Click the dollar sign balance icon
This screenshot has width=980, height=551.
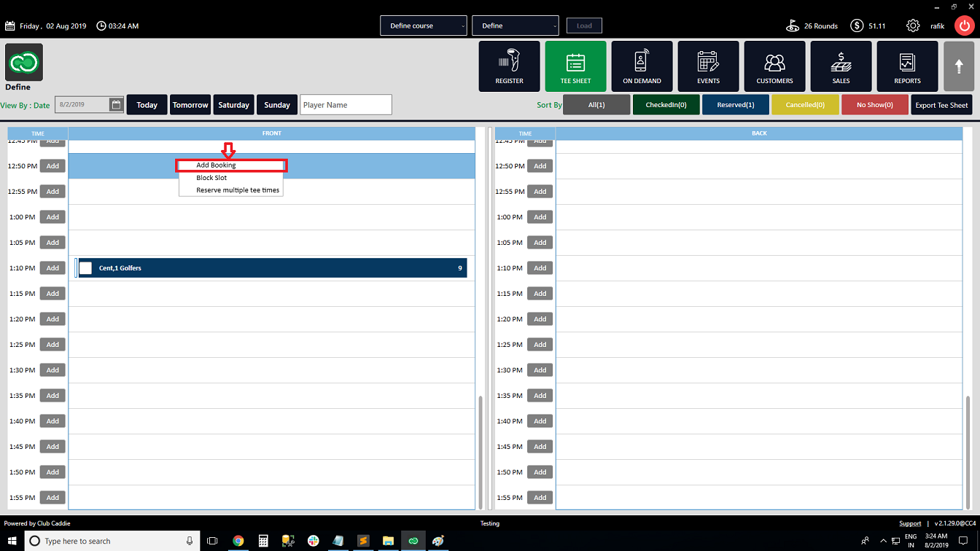[x=857, y=26]
